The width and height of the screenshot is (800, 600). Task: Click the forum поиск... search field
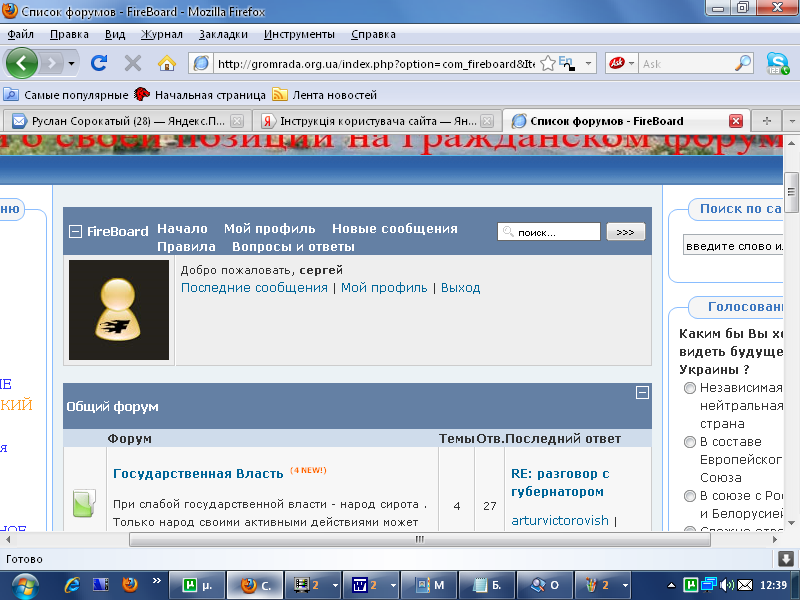point(549,232)
